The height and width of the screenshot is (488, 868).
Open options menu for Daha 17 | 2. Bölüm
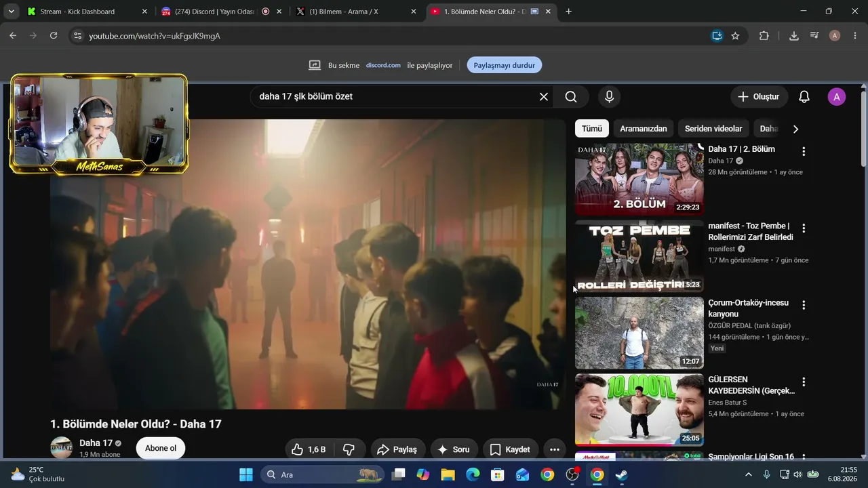804,152
